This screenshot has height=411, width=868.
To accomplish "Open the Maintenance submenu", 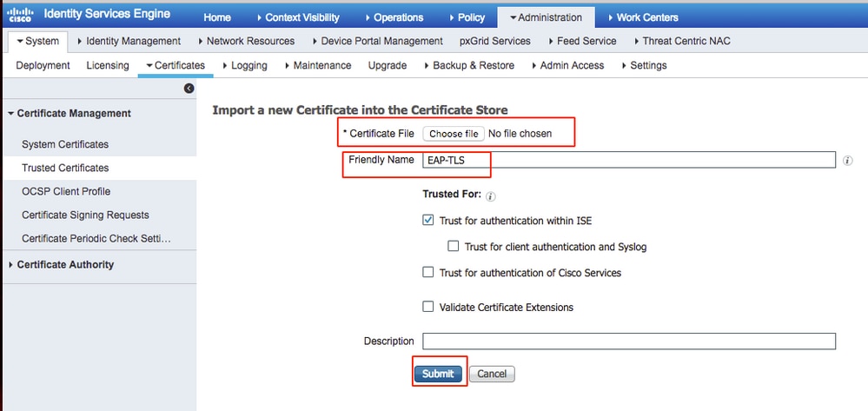I will [318, 65].
